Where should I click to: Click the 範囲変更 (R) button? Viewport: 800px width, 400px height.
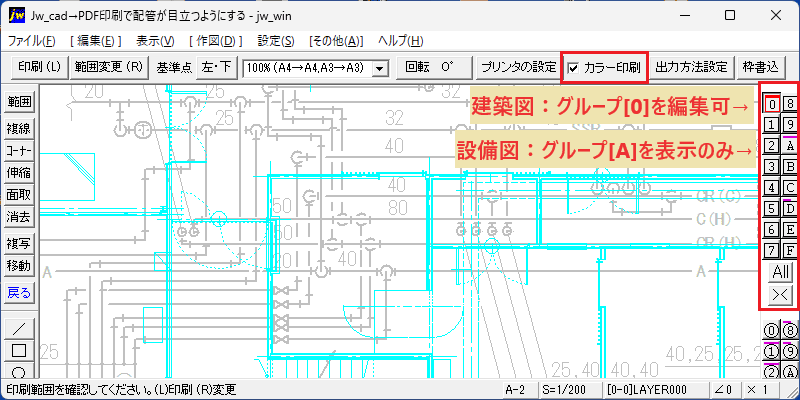pyautogui.click(x=109, y=67)
